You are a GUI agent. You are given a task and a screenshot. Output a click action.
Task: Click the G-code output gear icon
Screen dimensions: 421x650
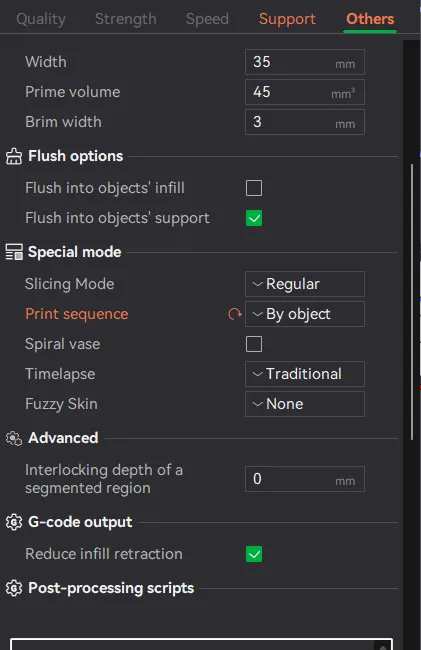click(x=14, y=522)
